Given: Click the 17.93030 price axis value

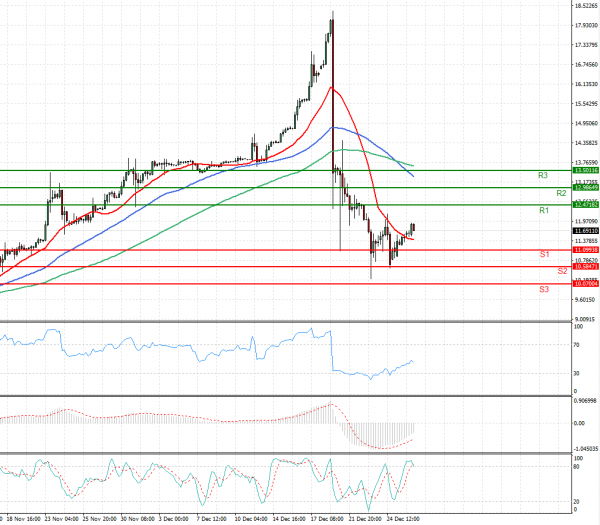Looking at the screenshot, I should click(587, 25).
